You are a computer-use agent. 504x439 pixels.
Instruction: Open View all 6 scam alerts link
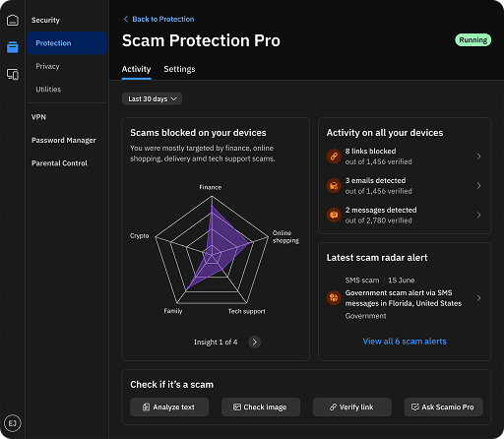[x=405, y=342]
